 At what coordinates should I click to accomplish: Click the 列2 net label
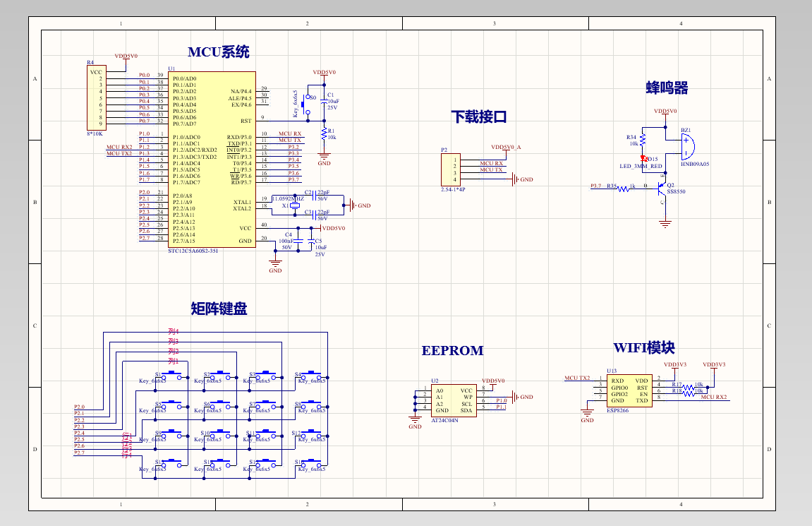click(174, 351)
